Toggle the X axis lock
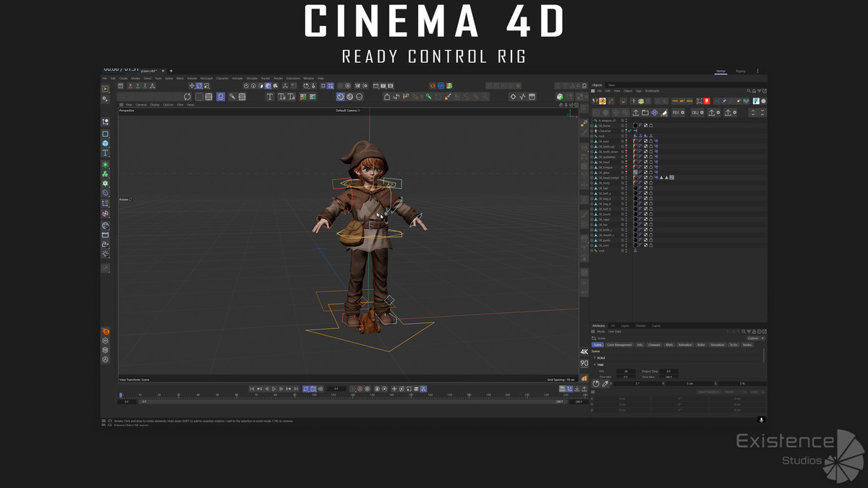This screenshot has height=488, width=868. (130, 86)
